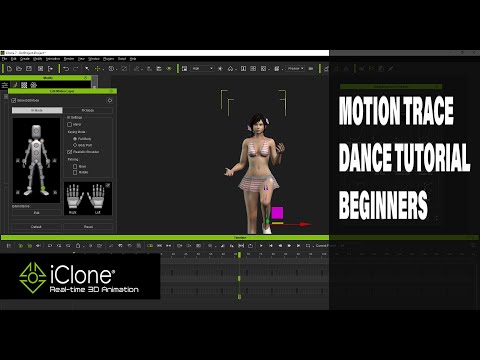Toggle the edit mode checkbox atop Motion Layer panel
Screen dimensions: 480x360
click(14, 100)
